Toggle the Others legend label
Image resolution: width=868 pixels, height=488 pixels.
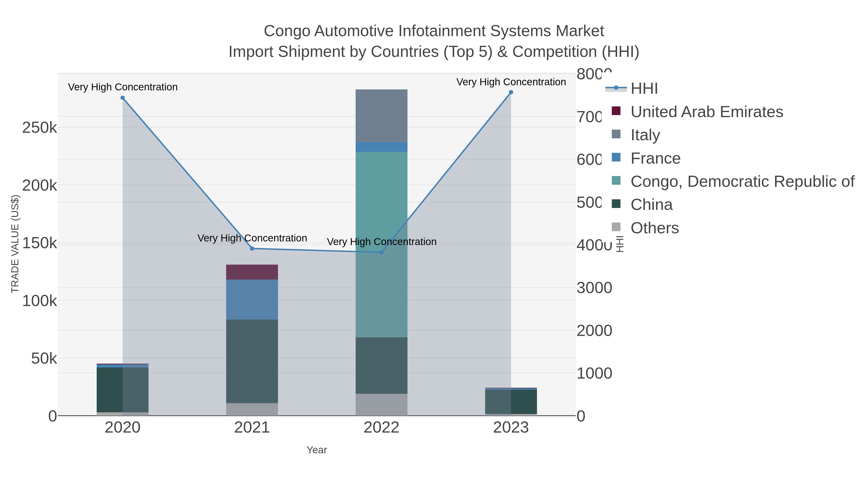point(655,228)
